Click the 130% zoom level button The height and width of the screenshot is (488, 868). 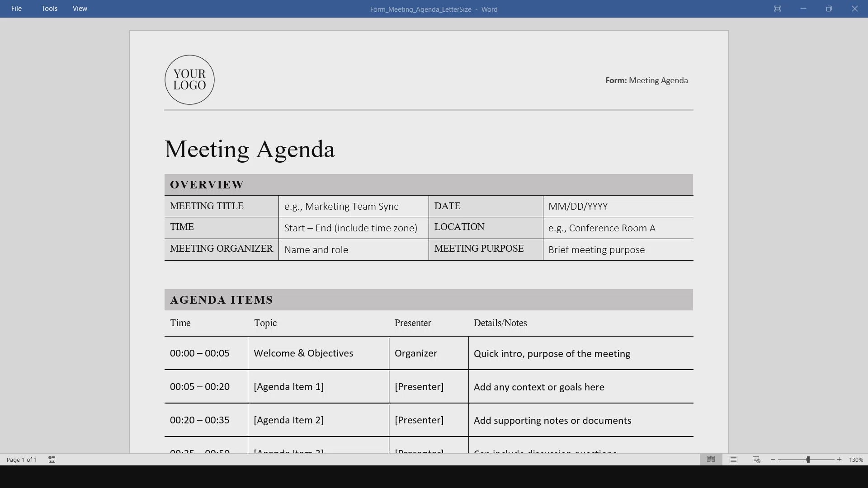pyautogui.click(x=856, y=460)
